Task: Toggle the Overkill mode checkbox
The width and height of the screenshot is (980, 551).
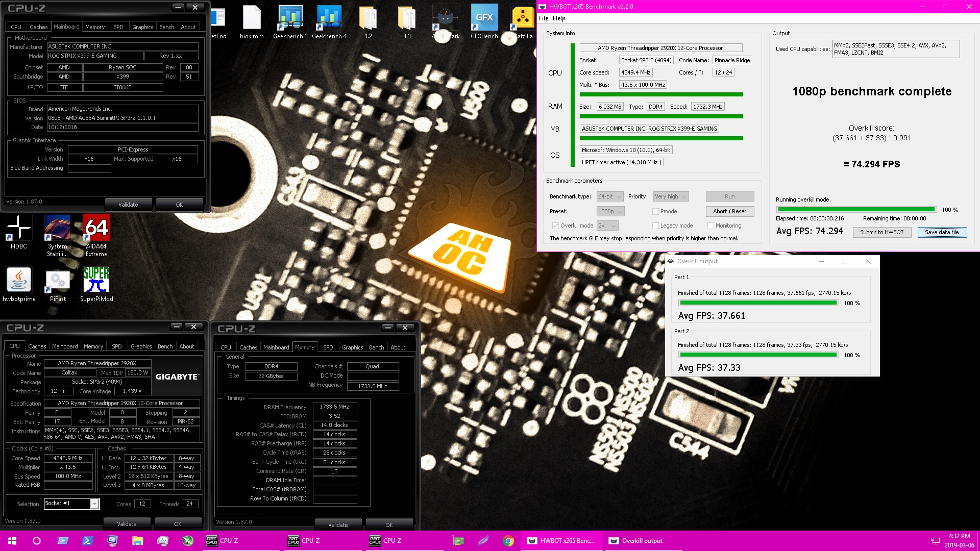Action: (x=555, y=226)
